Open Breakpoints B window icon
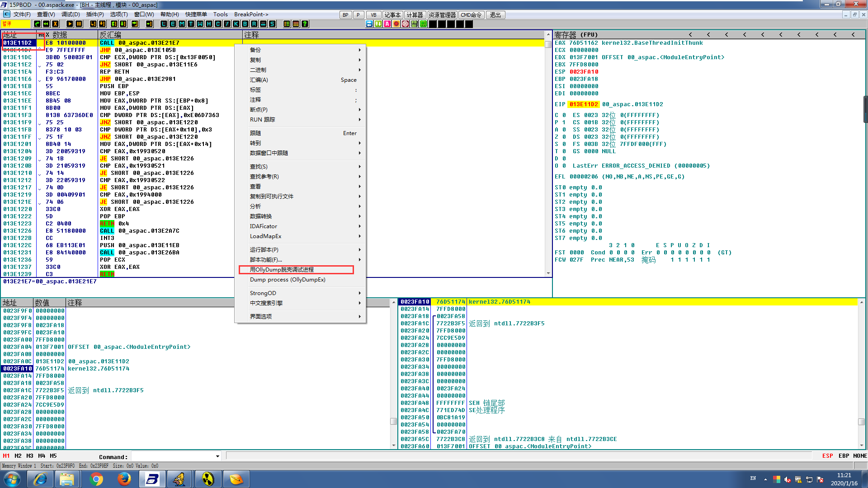 (245, 24)
